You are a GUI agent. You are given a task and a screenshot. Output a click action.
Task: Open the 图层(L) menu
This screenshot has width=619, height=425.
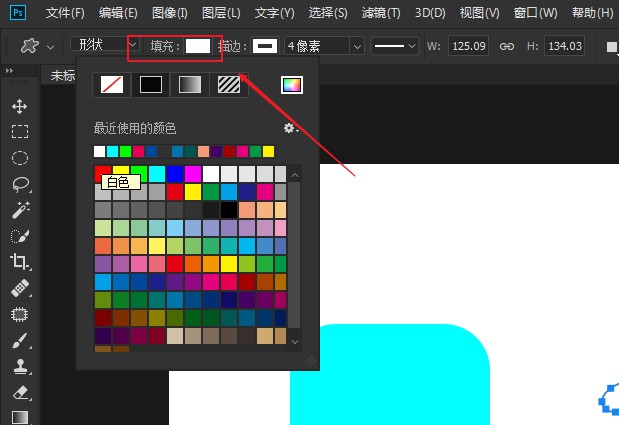[x=221, y=13]
